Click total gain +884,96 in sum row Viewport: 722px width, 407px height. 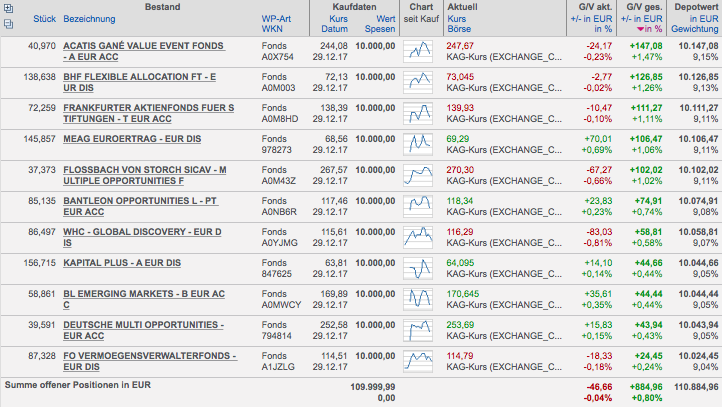point(646,387)
